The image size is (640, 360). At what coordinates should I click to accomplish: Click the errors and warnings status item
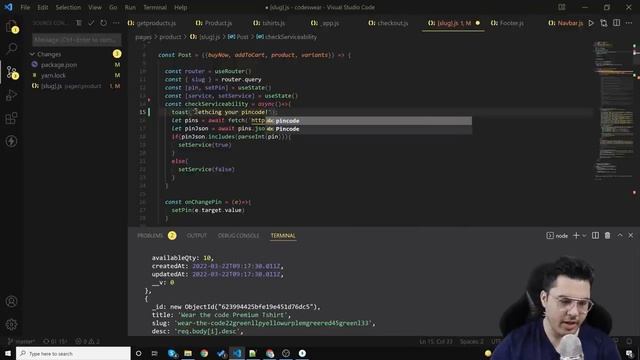click(x=87, y=341)
